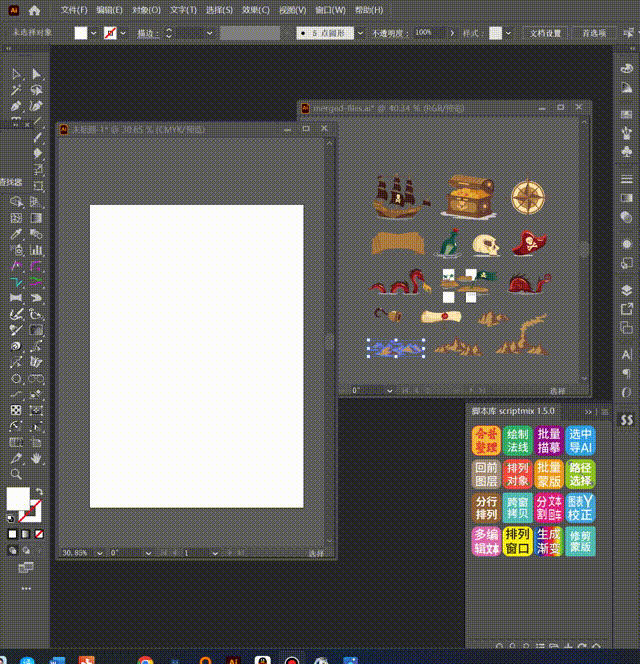Select the Eyedropper tool
The image size is (640, 664).
click(x=16, y=234)
